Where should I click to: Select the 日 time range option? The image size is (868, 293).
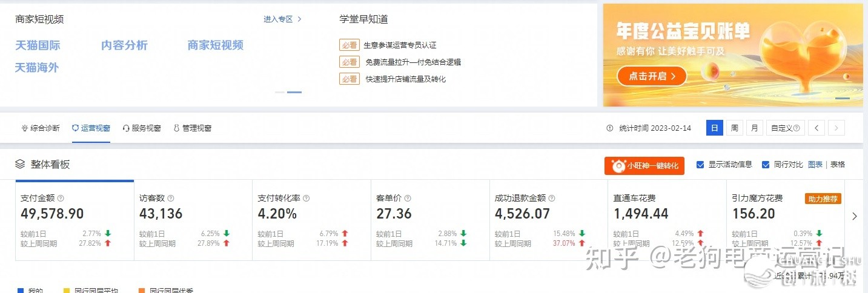[714, 128]
